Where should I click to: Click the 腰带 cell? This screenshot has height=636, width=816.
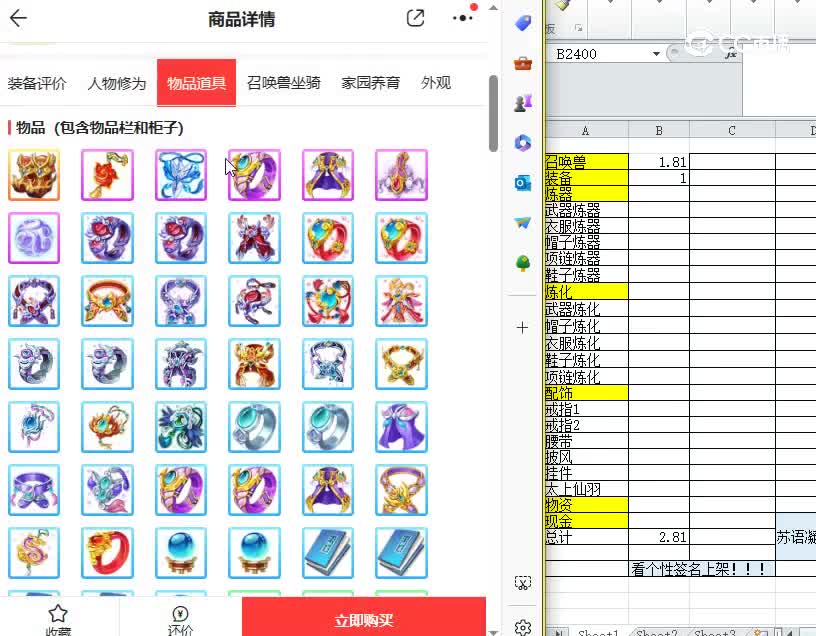click(586, 441)
